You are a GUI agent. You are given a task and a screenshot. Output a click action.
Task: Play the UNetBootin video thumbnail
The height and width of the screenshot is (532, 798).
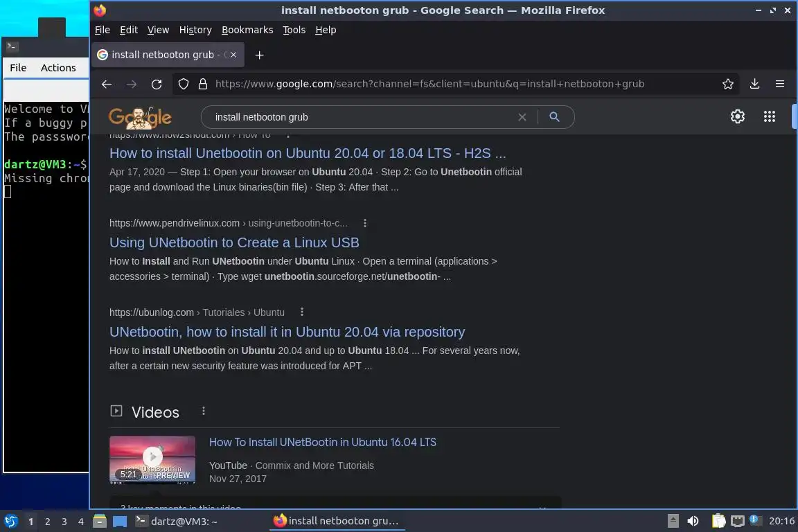[152, 459]
